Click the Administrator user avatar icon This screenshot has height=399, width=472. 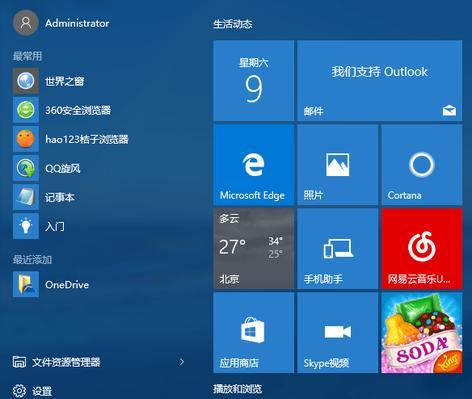[26, 23]
